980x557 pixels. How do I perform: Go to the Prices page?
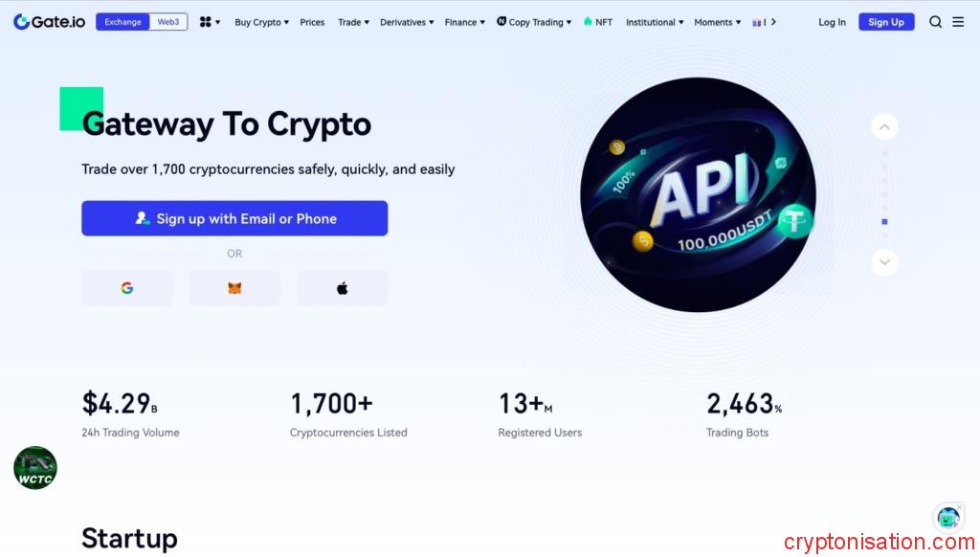pos(312,22)
